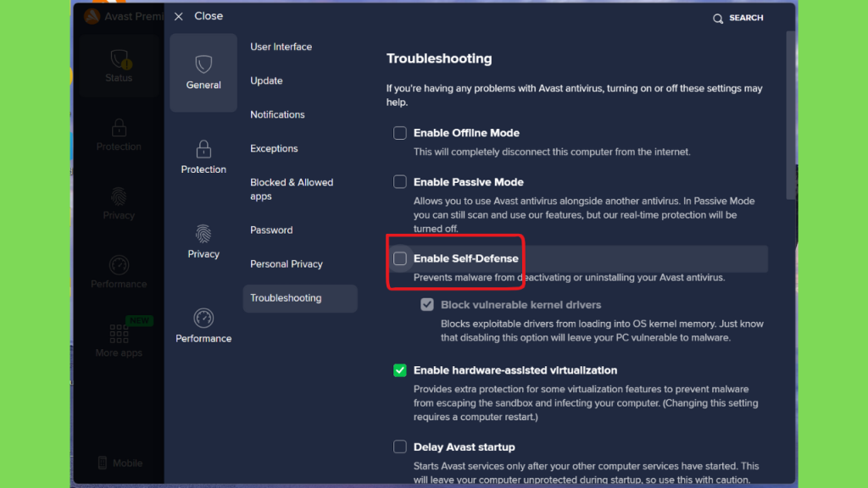Open More apps grid icon
The width and height of the screenshot is (868, 488).
tap(119, 334)
